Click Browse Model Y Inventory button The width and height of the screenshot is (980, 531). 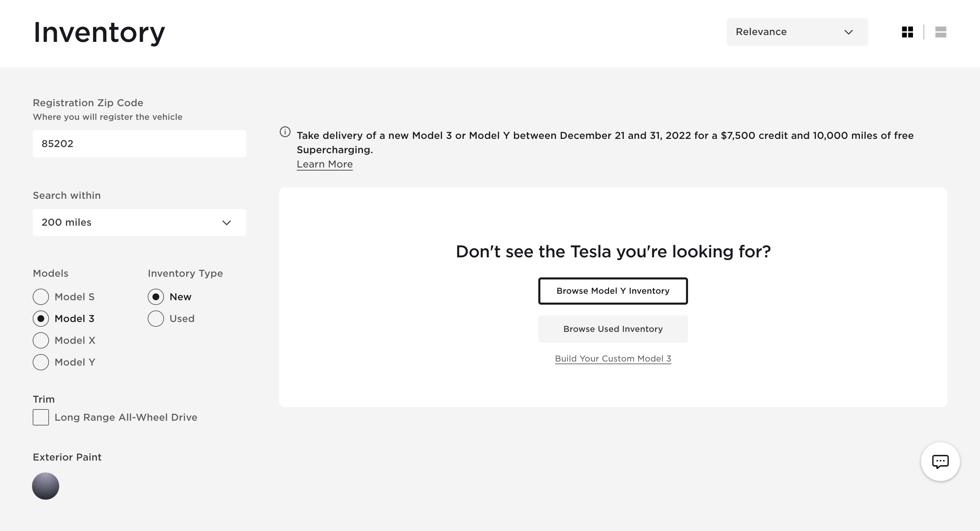(613, 291)
